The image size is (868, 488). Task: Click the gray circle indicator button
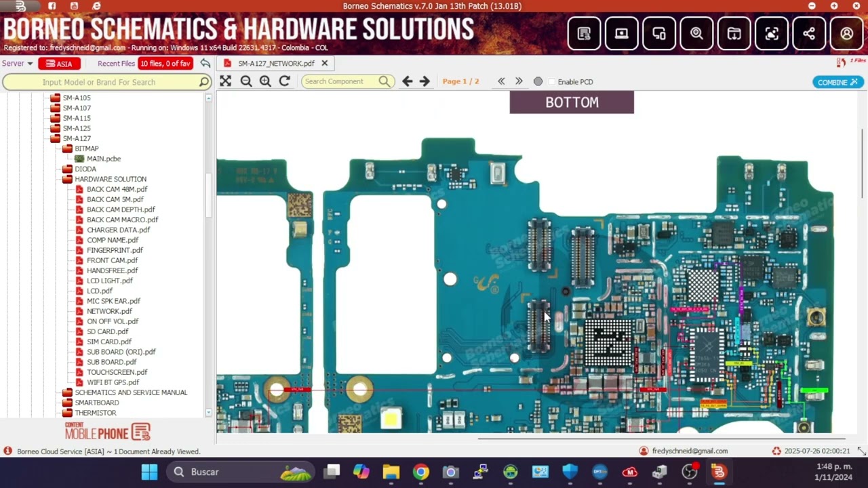click(538, 81)
